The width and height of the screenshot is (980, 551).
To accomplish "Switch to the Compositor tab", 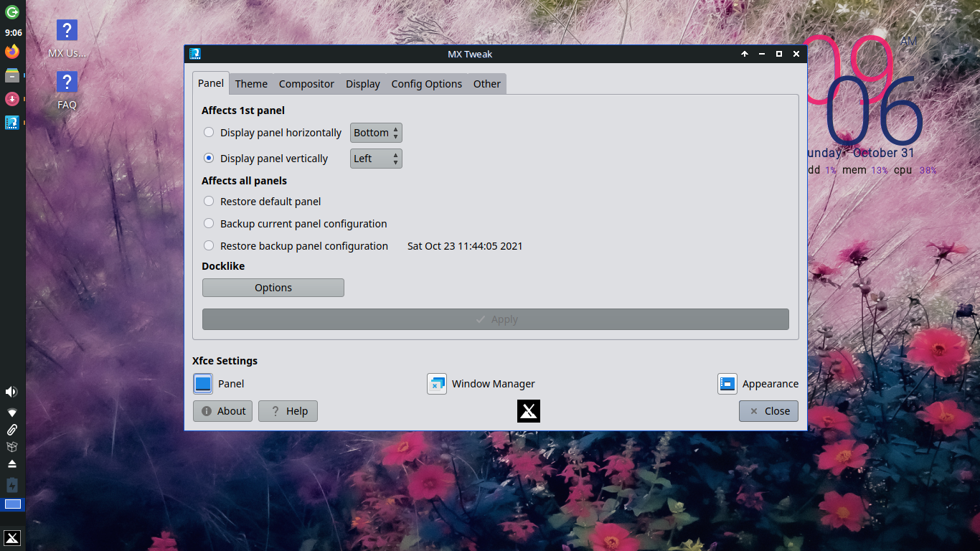I will click(x=306, y=84).
